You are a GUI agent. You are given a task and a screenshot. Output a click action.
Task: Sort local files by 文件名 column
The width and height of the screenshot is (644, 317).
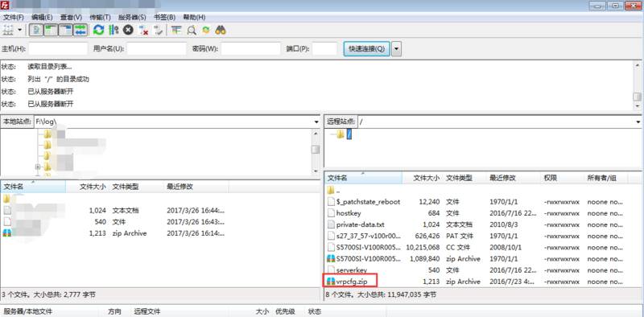tap(33, 187)
